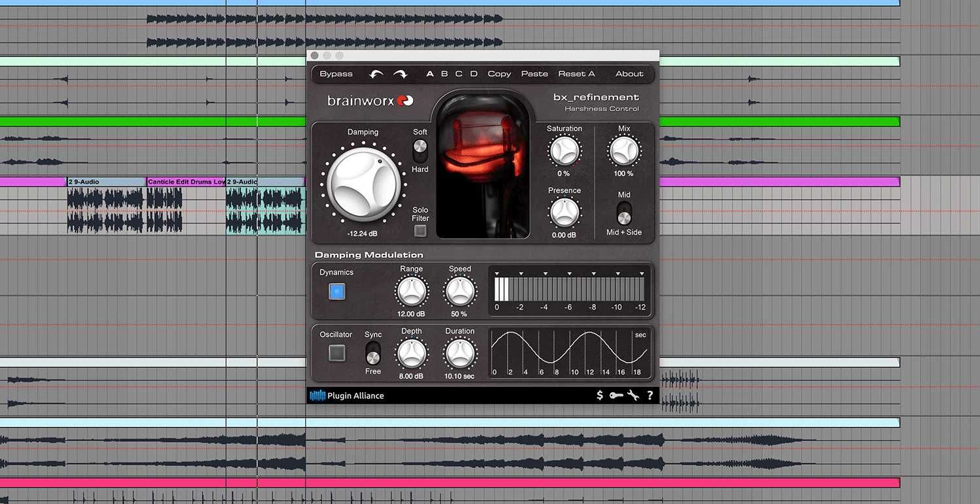The height and width of the screenshot is (504, 980).
Task: Flip the Soft/Hard switch
Action: (420, 150)
